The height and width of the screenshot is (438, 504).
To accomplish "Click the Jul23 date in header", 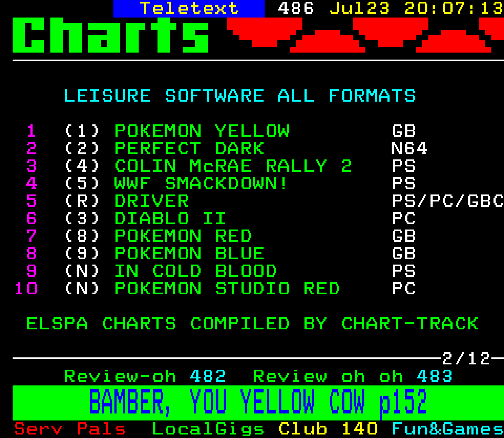I will (x=359, y=8).
